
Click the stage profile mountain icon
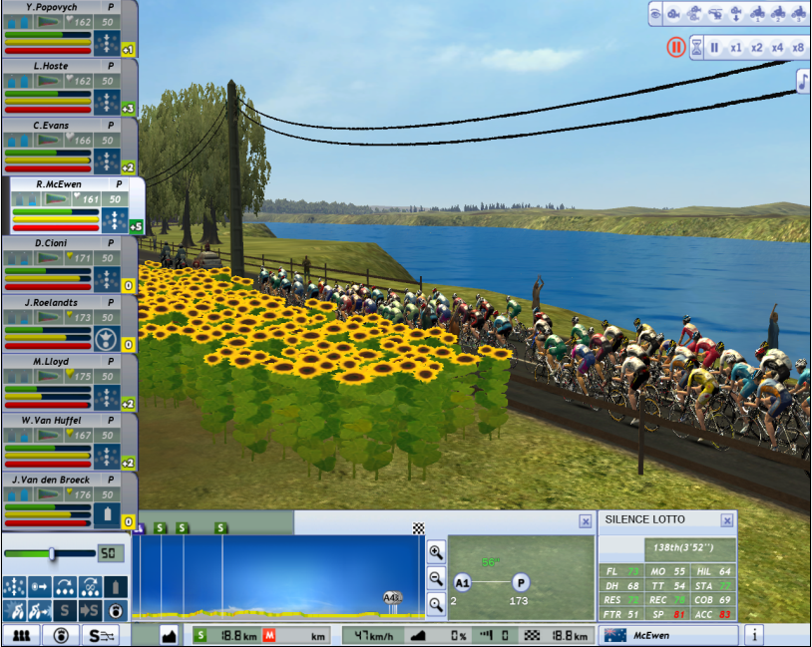click(x=169, y=635)
